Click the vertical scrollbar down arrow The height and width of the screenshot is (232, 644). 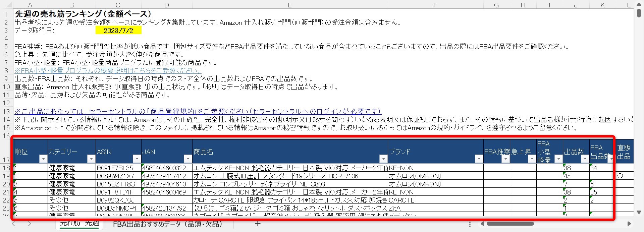pyautogui.click(x=639, y=212)
